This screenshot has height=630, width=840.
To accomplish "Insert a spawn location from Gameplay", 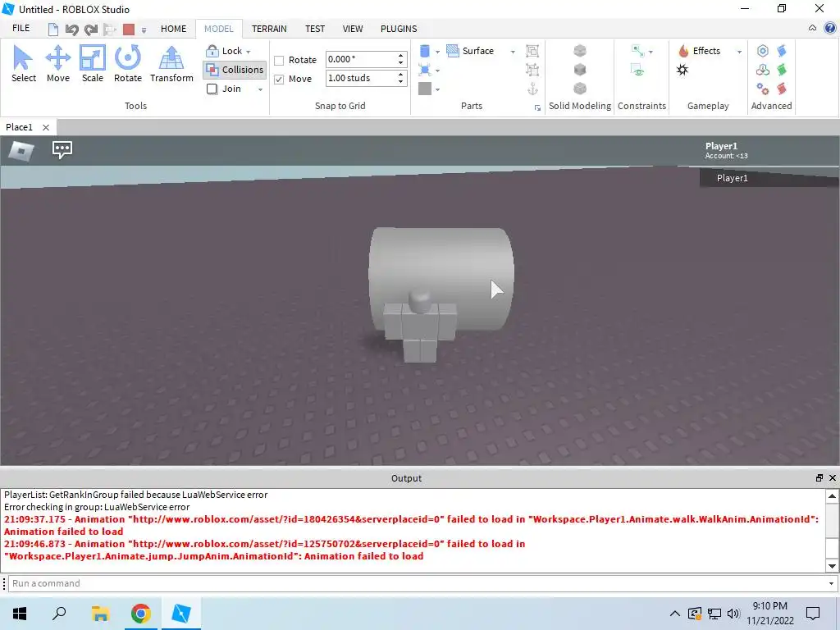I will 682,70.
